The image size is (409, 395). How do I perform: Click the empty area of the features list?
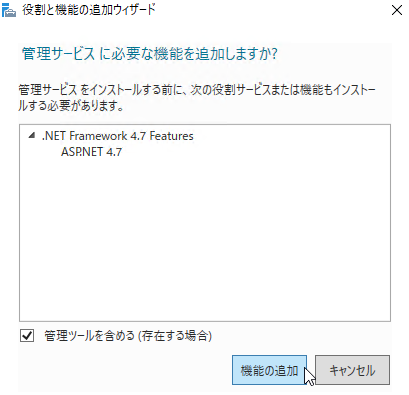[205, 233]
